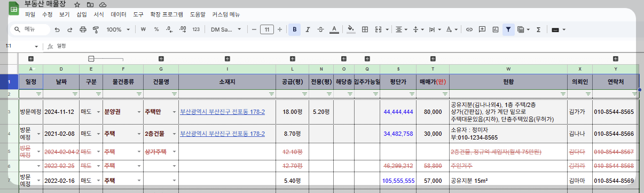Apply percent number format
Viewport: 644px width, 193px height.
(x=156, y=29)
